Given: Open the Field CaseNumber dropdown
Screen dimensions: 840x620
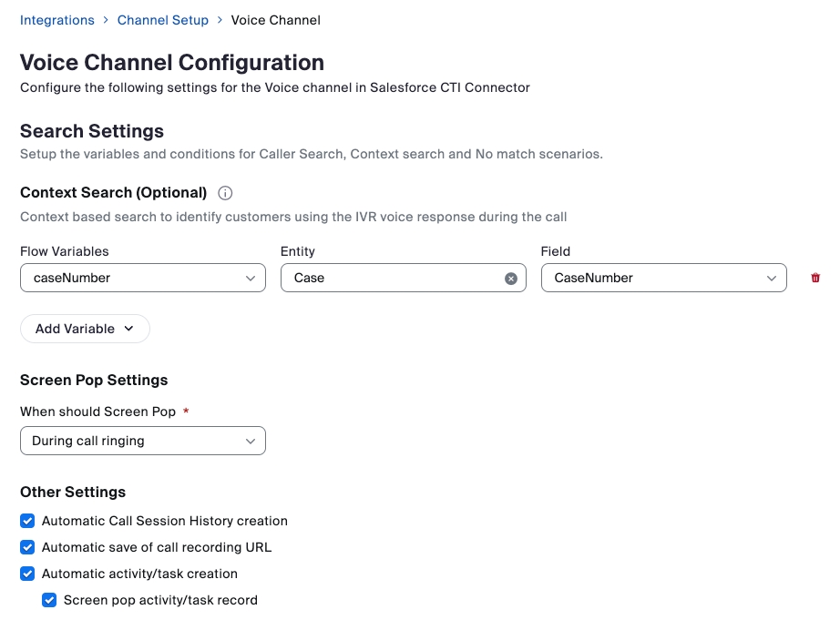Looking at the screenshot, I should tap(663, 278).
